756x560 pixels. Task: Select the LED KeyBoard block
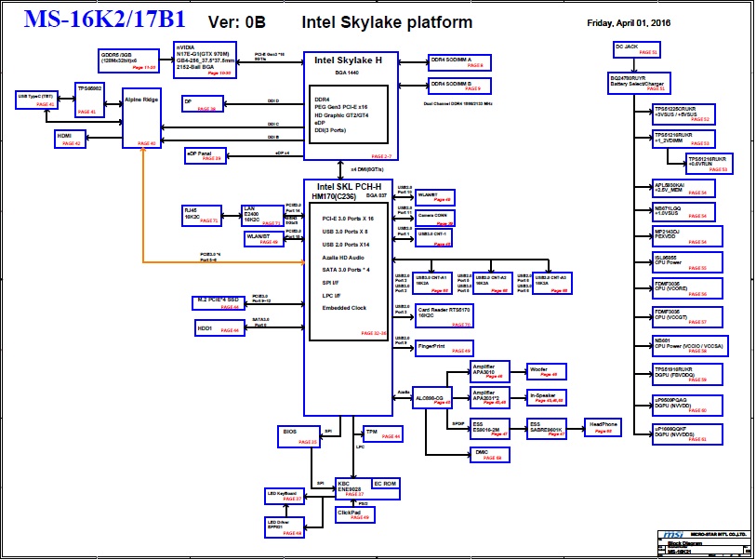pos(285,497)
